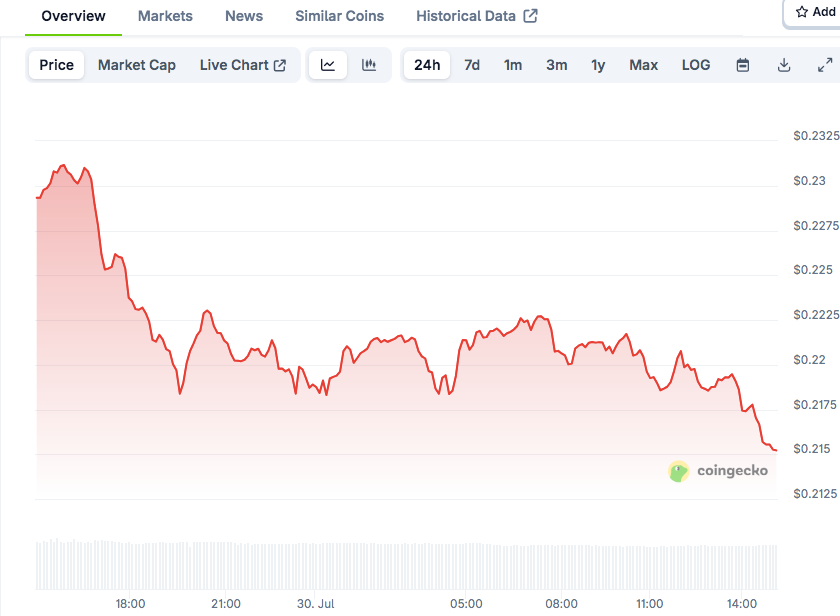Click the price line peak near $0.23
The width and height of the screenshot is (840, 616).
point(63,166)
